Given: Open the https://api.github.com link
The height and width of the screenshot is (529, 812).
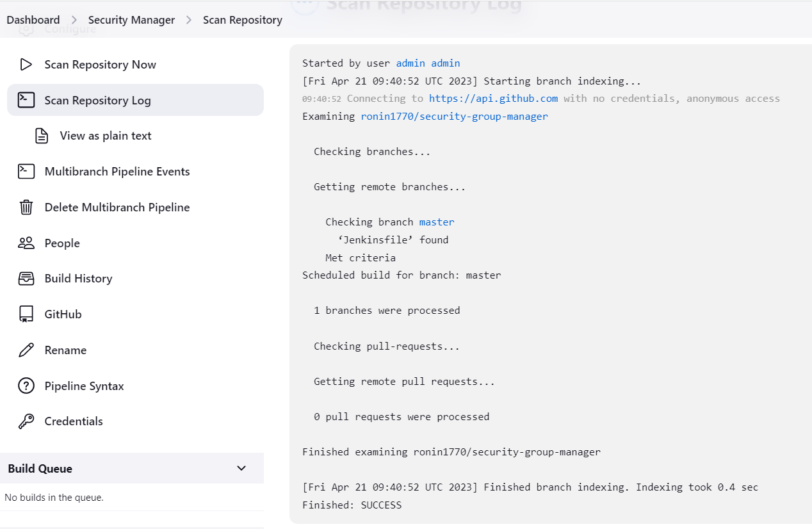Looking at the screenshot, I should coord(493,99).
